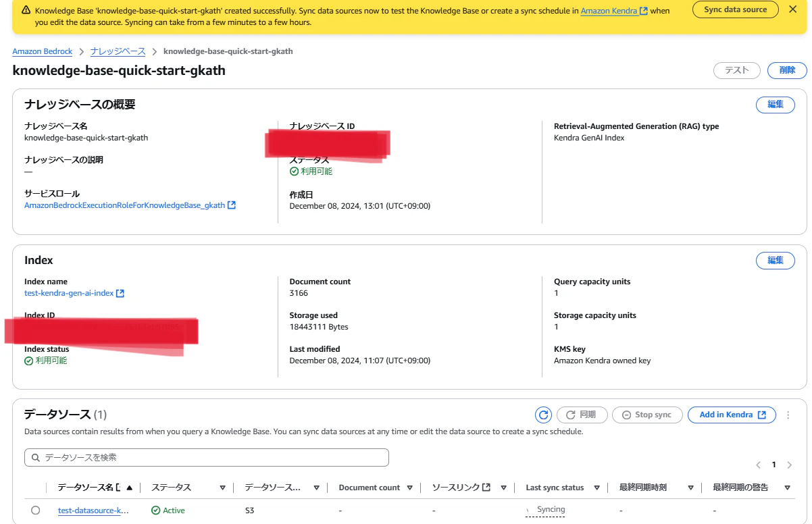This screenshot has height=524, width=812.
Task: Click the Stop sync button
Action: 647,415
